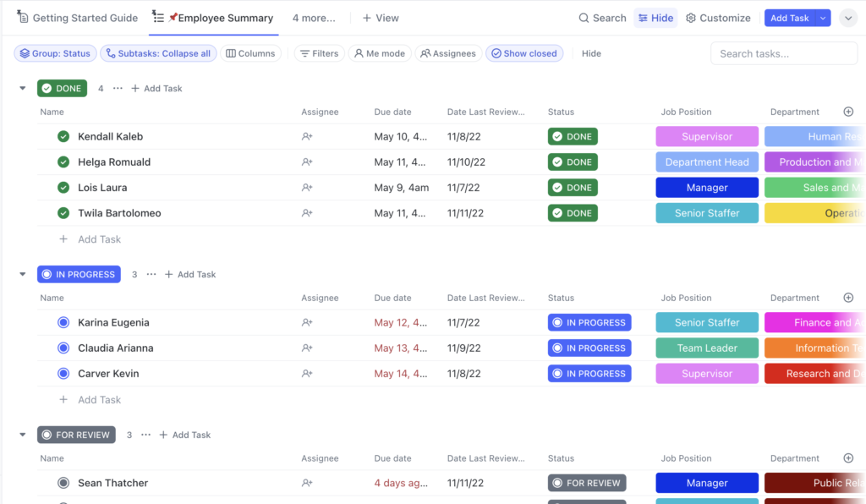Screen dimensions: 866x504
Task: Click assignee icon for Carver Kevin
Action: click(307, 374)
